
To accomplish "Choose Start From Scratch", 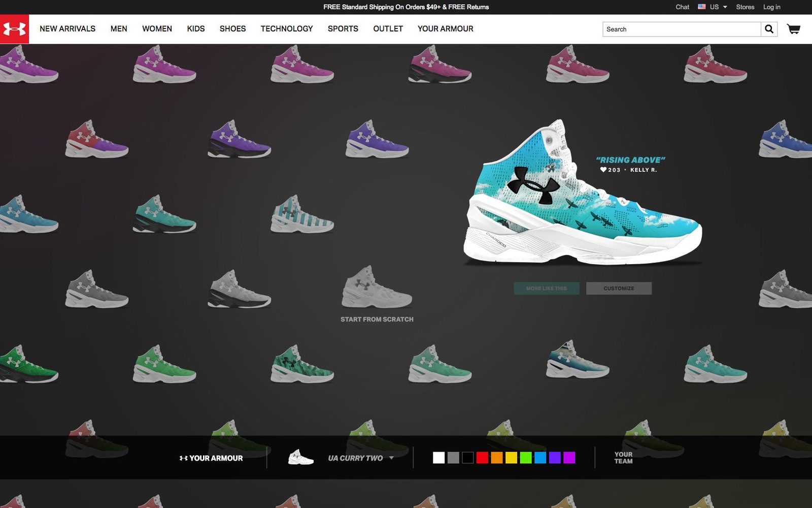I will pyautogui.click(x=377, y=319).
